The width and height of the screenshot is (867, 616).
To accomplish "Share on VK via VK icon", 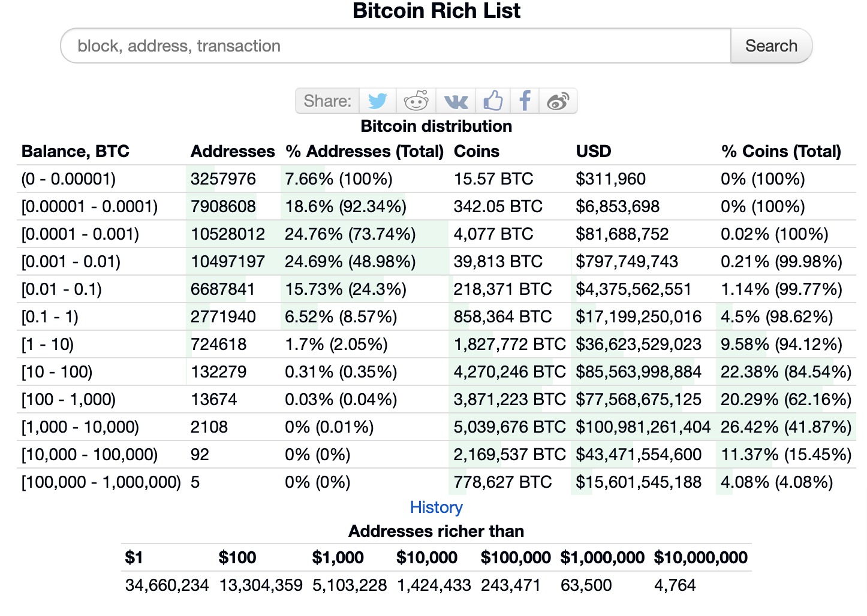I will 456,101.
